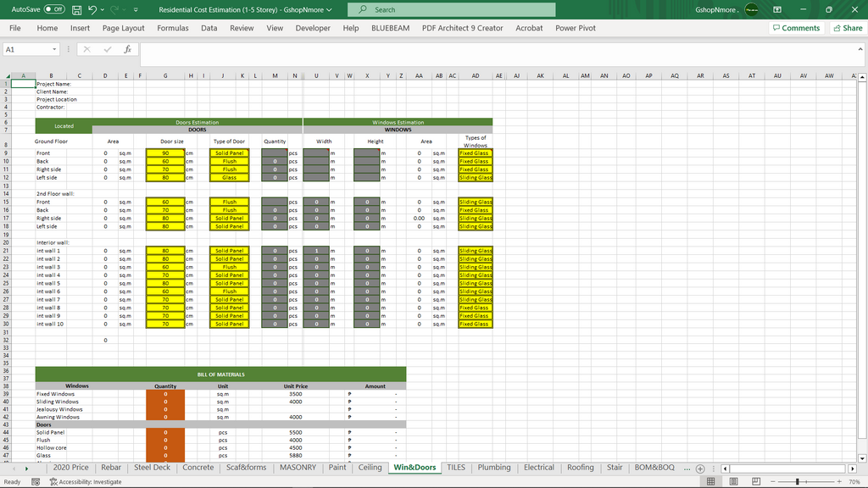
Task: Switch to Concrete sheet tab
Action: tap(198, 468)
